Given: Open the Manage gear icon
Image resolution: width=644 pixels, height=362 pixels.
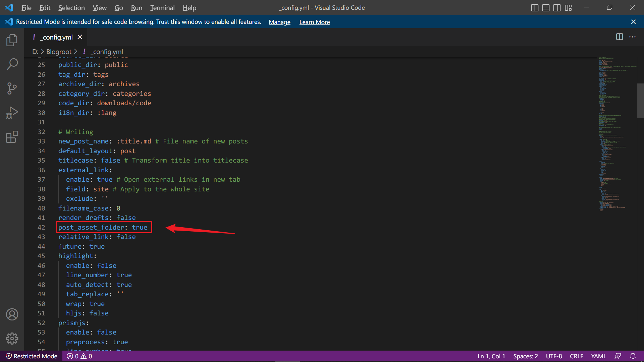Looking at the screenshot, I should 12,339.
